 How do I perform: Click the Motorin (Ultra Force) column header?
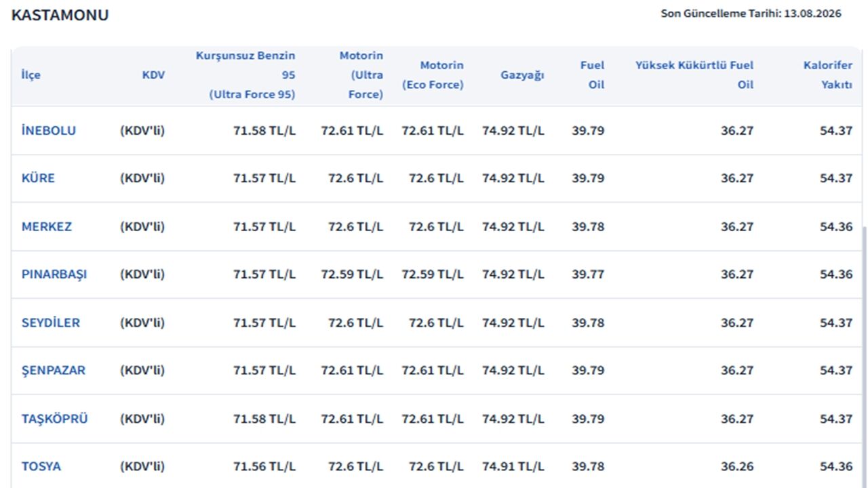(361, 75)
